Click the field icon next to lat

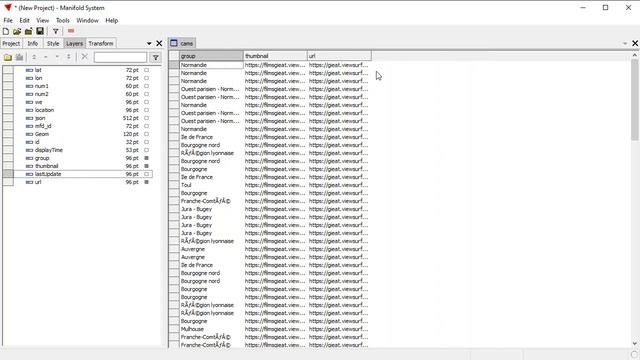coord(29,70)
